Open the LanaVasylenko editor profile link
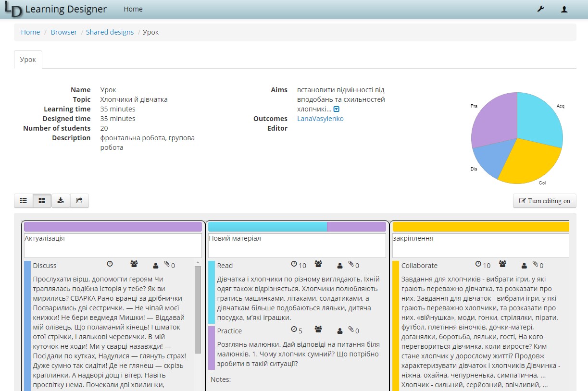Screen dimensions: 588x391 point(320,119)
